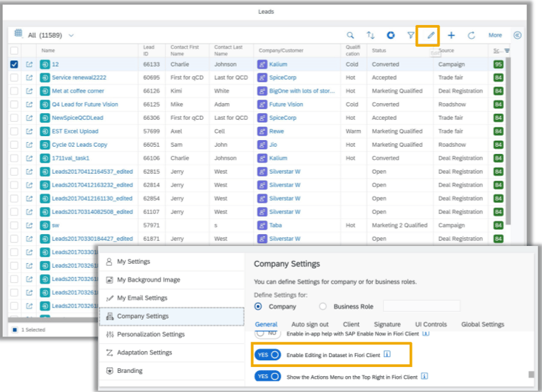
Task: Click the plus icon to add lead
Action: [451, 35]
